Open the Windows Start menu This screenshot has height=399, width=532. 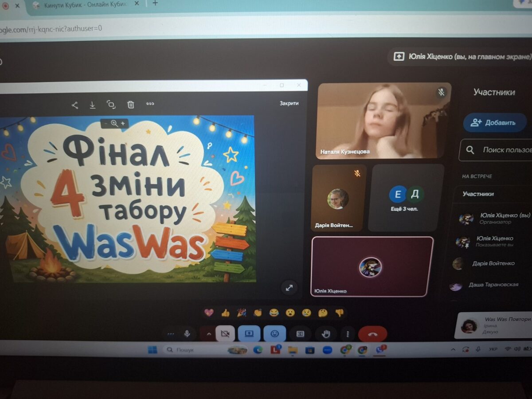coord(153,350)
